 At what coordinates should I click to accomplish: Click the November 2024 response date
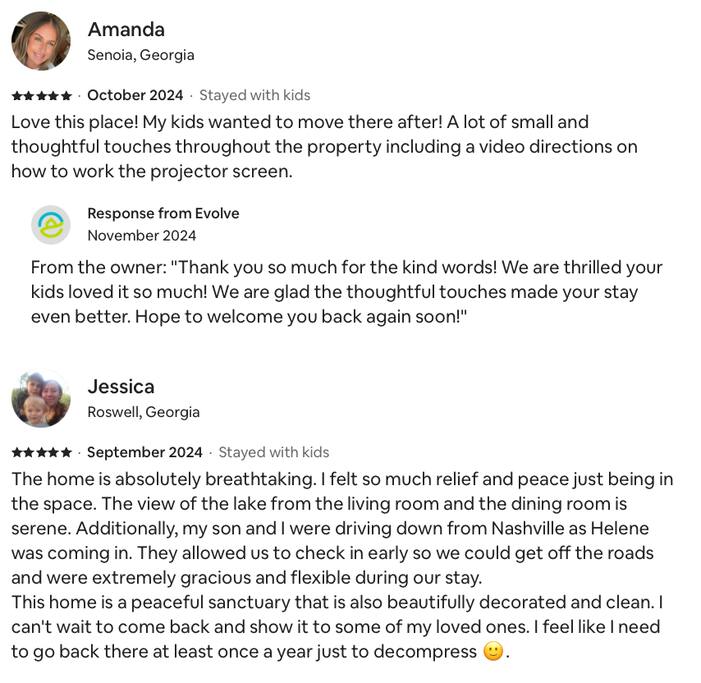142,236
